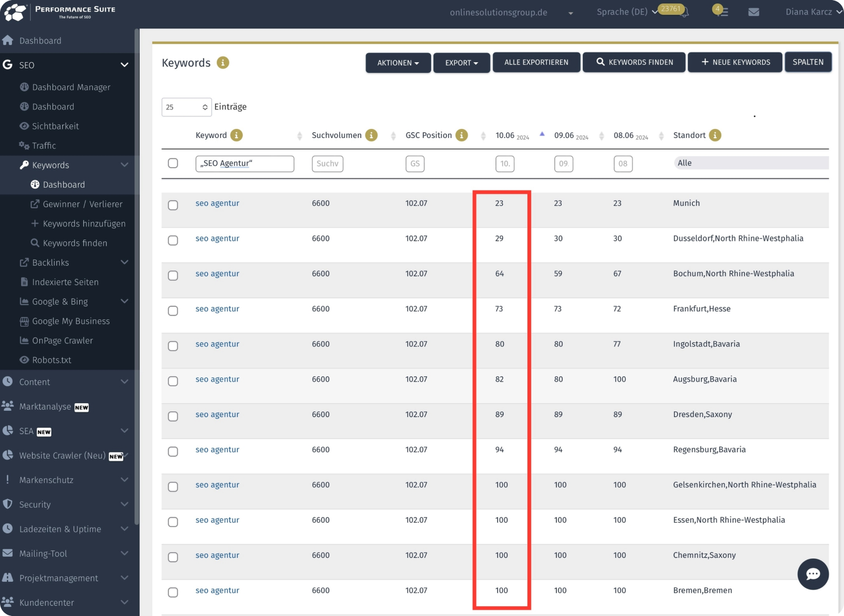Open seo agentur link in Bremen row
Image resolution: width=844 pixels, height=616 pixels.
[217, 590]
